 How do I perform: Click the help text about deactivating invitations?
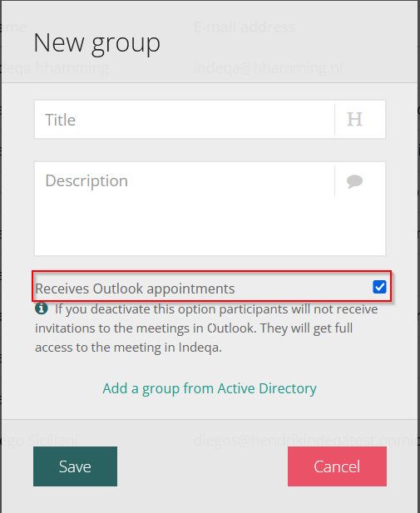pos(206,328)
